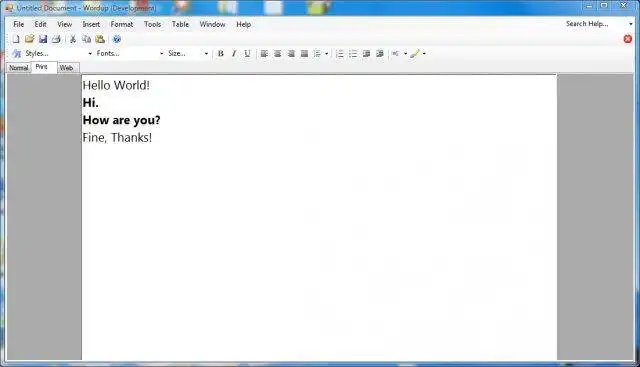
Task: Open line spacing dropdown arrow
Action: tap(327, 53)
